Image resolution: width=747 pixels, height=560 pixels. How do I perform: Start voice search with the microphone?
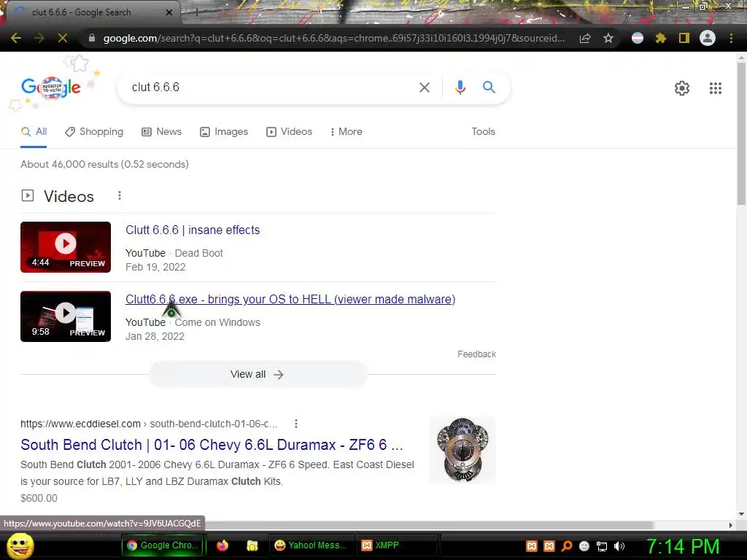click(460, 87)
